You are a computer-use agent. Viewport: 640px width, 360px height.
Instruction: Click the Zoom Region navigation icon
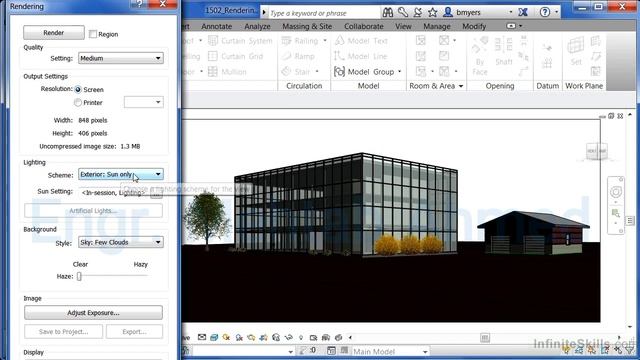[x=616, y=213]
